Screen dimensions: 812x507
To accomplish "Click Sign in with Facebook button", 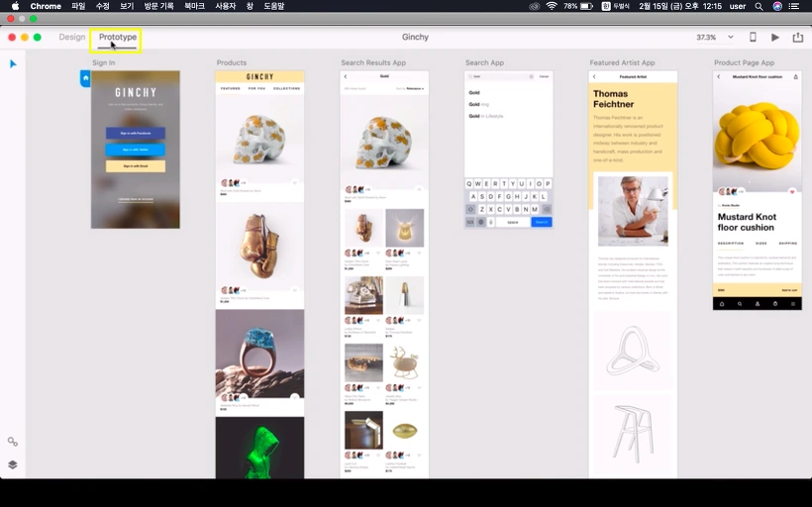I will click(136, 133).
